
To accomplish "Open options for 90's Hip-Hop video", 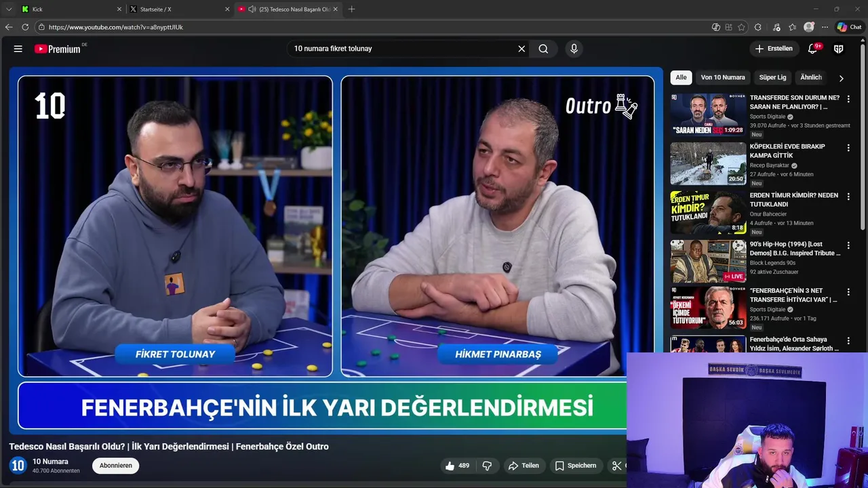I will (848, 245).
